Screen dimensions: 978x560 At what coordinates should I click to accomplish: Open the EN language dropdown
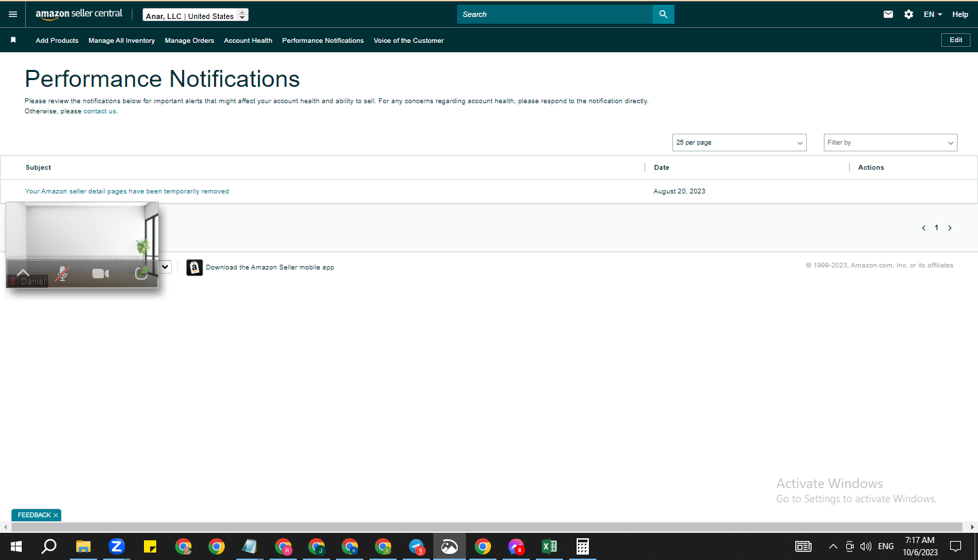932,14
